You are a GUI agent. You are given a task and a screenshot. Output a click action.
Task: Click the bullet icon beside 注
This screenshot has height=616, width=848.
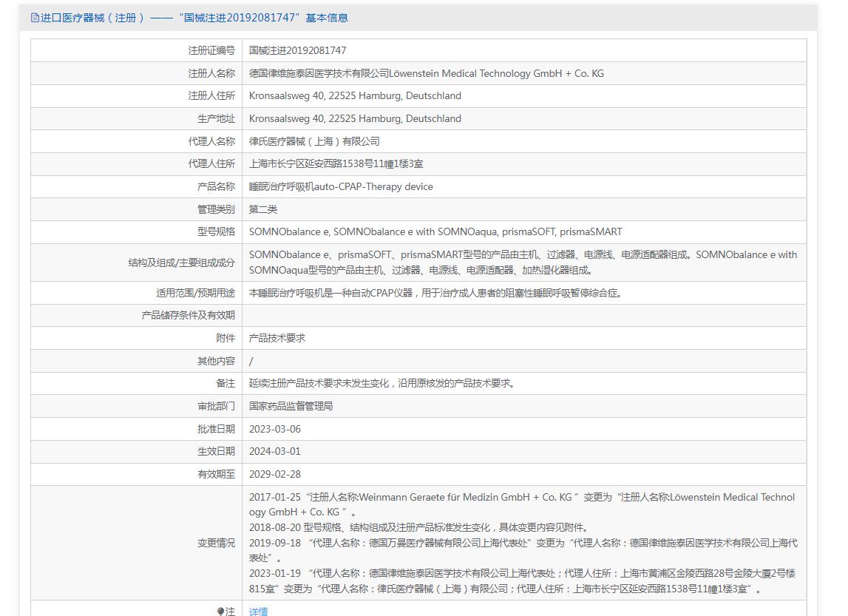pos(220,611)
